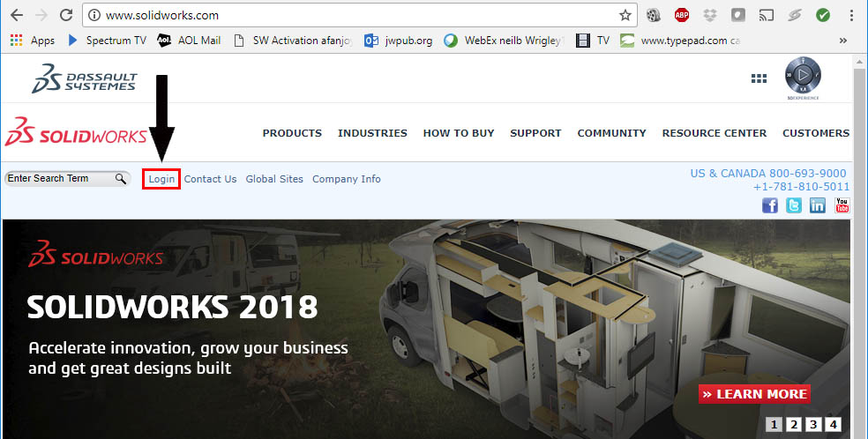The image size is (868, 439).
Task: Click the Enter Search Term field
Action: tap(60, 179)
